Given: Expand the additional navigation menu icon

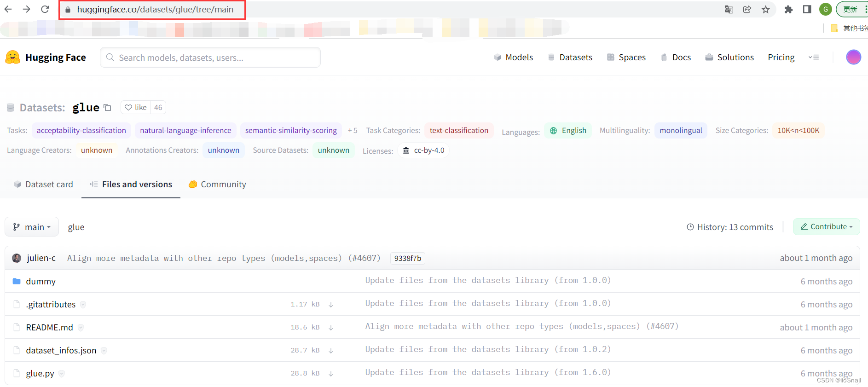Looking at the screenshot, I should pos(814,57).
